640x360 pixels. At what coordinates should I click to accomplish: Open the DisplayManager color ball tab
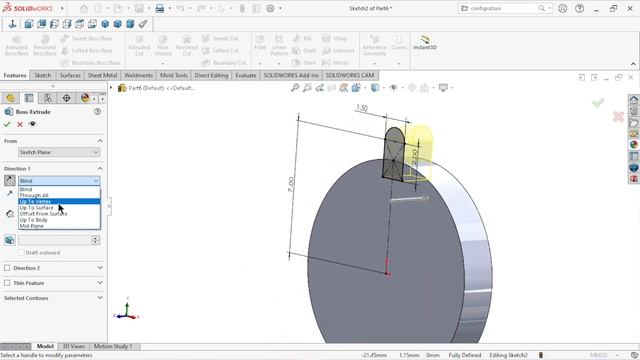85,98
